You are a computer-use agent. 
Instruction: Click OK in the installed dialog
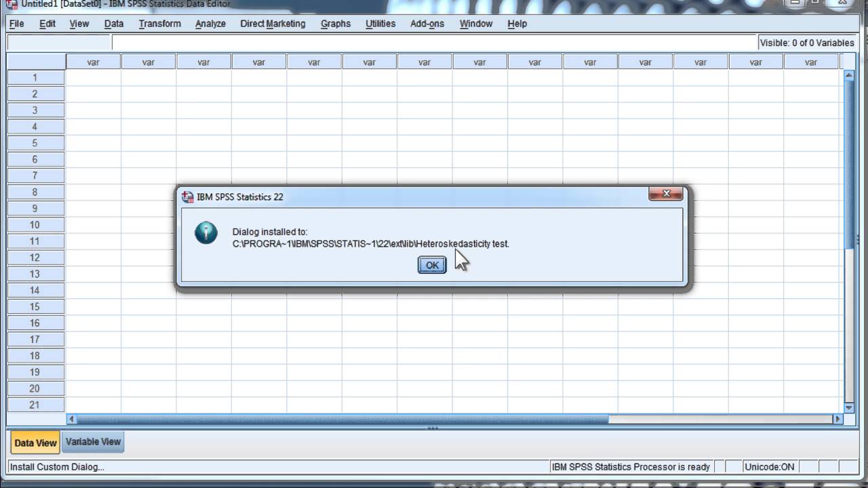tap(432, 265)
